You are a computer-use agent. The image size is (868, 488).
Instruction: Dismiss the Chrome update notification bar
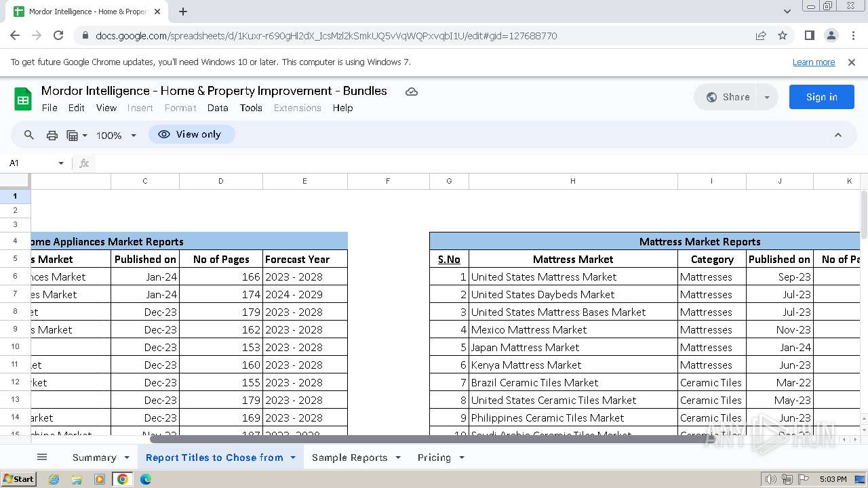(852, 62)
